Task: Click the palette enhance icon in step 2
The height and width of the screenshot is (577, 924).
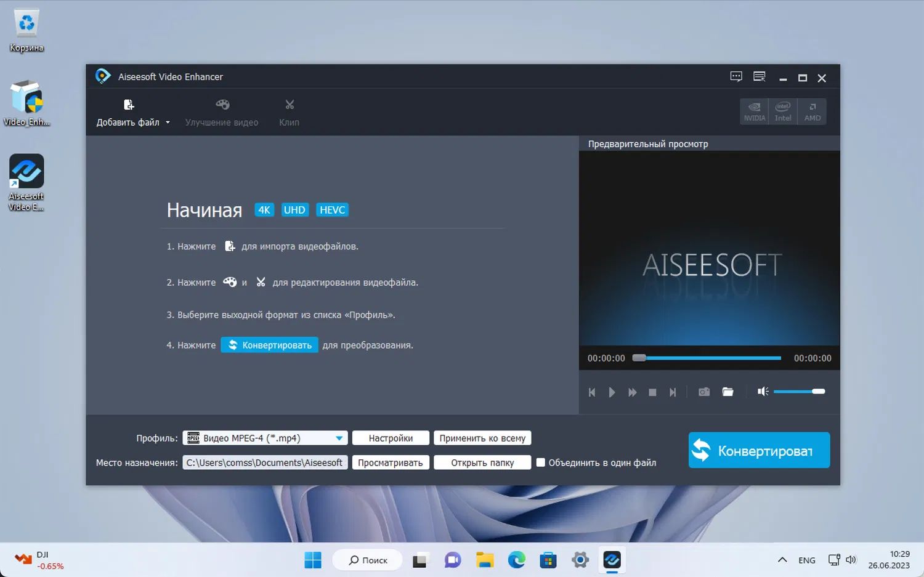Action: point(230,282)
